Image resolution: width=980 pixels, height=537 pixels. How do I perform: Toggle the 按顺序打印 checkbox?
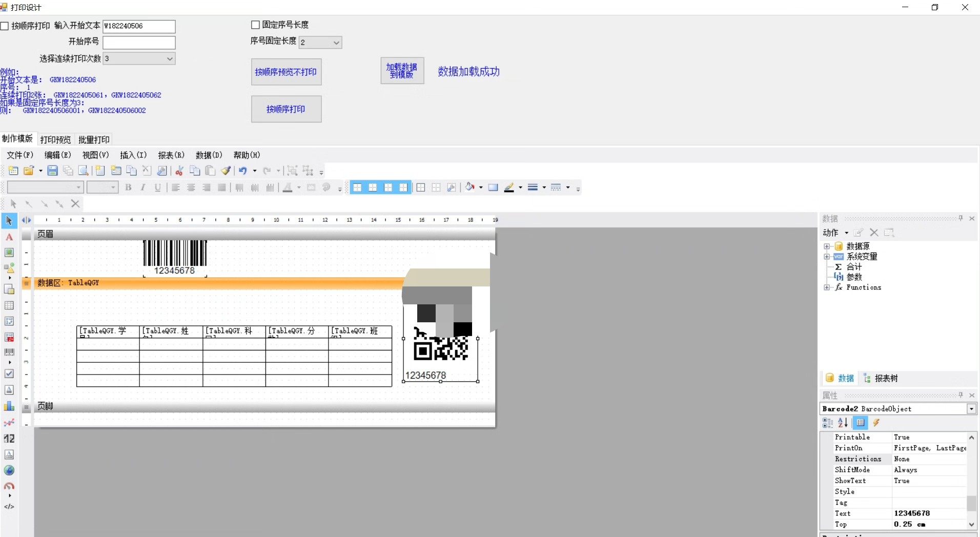tap(5, 26)
